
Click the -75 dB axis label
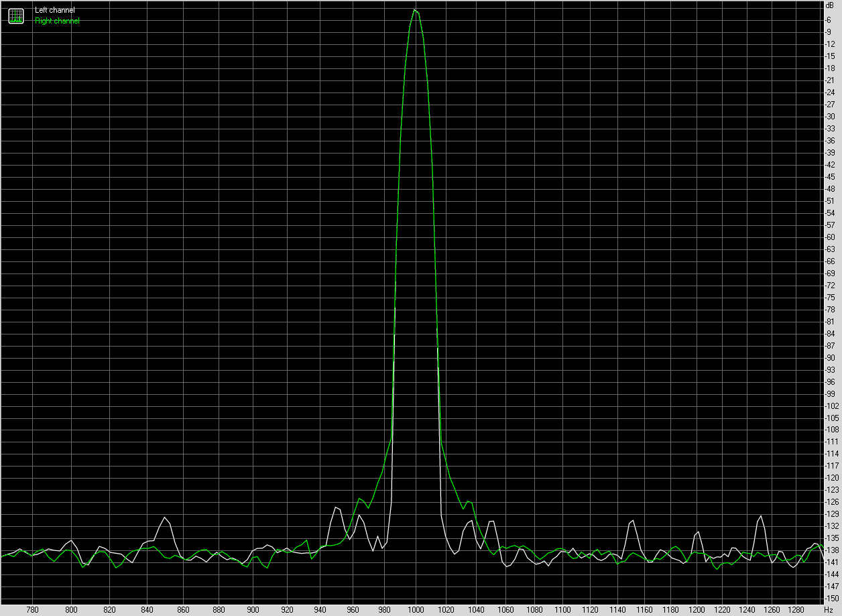coord(830,297)
